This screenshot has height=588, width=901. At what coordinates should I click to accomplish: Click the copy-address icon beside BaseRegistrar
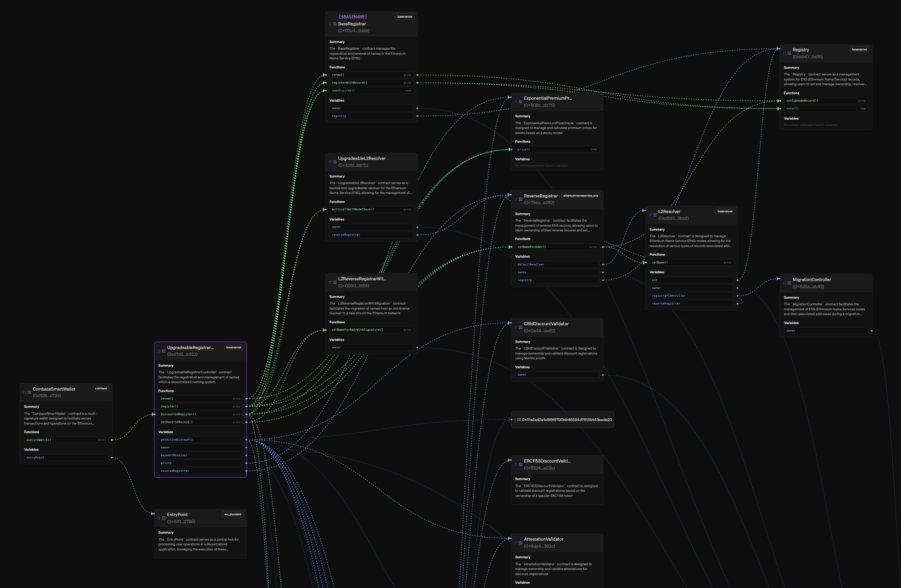point(330,24)
